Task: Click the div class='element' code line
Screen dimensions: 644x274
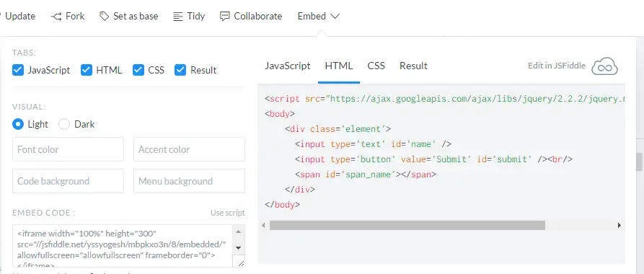Action: pyautogui.click(x=338, y=129)
